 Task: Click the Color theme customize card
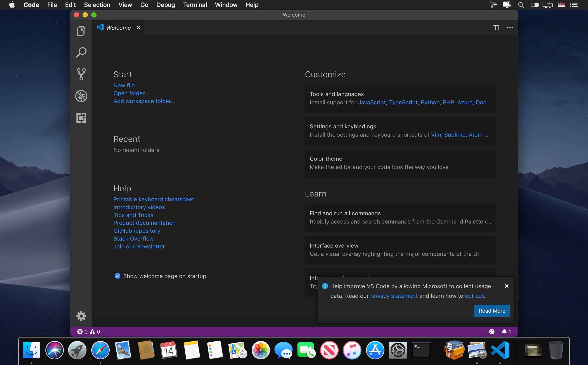[400, 163]
